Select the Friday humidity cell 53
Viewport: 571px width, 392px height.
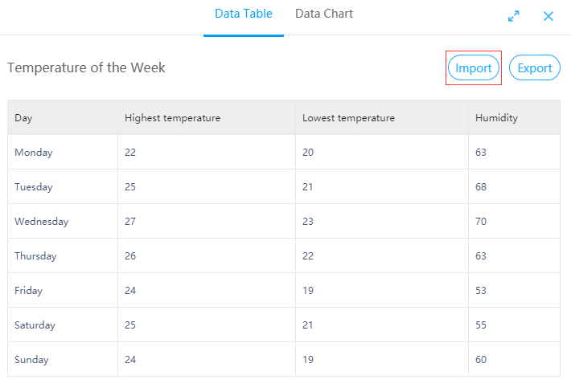point(514,290)
